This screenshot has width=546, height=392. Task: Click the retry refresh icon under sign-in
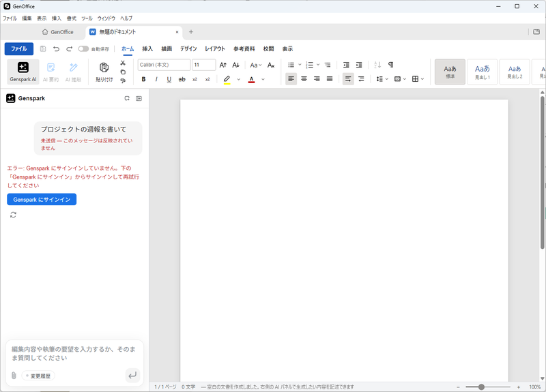(x=13, y=215)
